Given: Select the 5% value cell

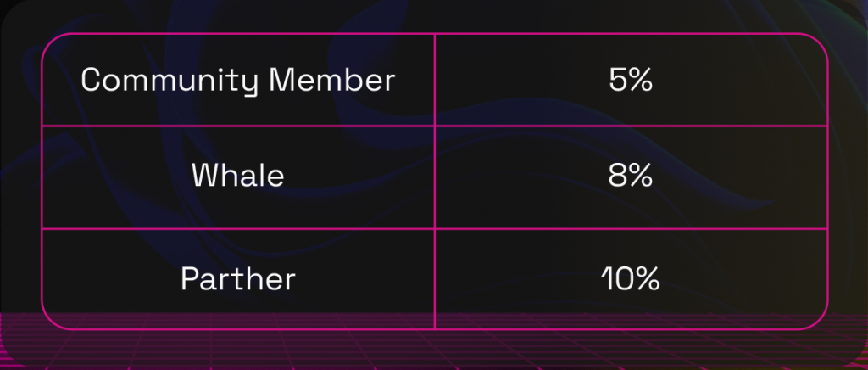Looking at the screenshot, I should click(x=631, y=81).
